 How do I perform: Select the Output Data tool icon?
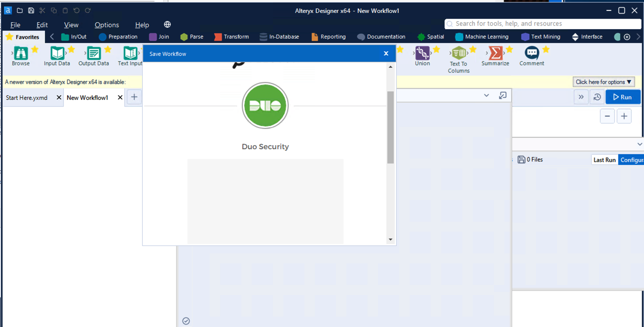pos(94,53)
